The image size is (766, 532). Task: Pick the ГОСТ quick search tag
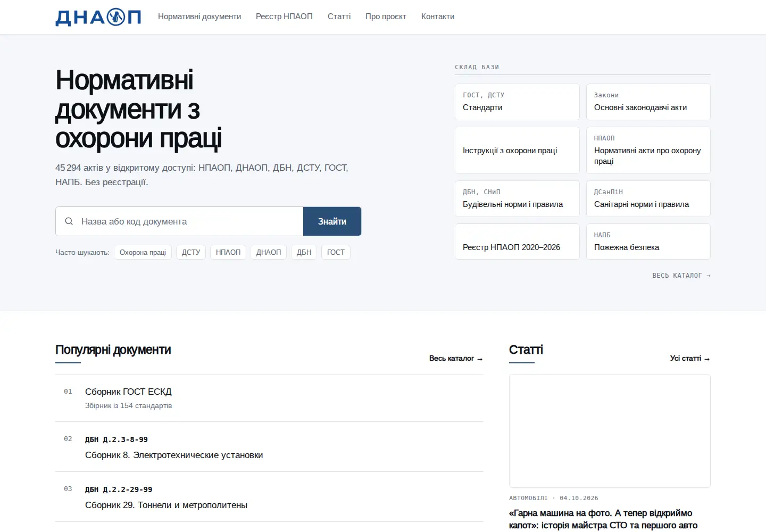pos(336,252)
